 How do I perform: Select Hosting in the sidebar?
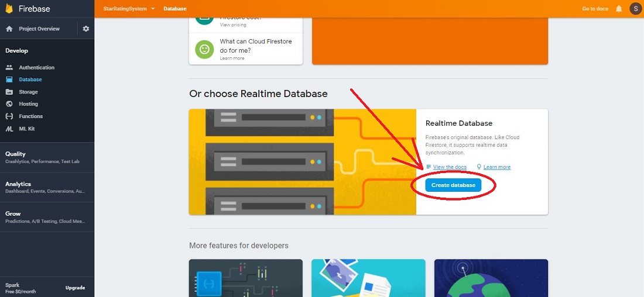click(28, 104)
